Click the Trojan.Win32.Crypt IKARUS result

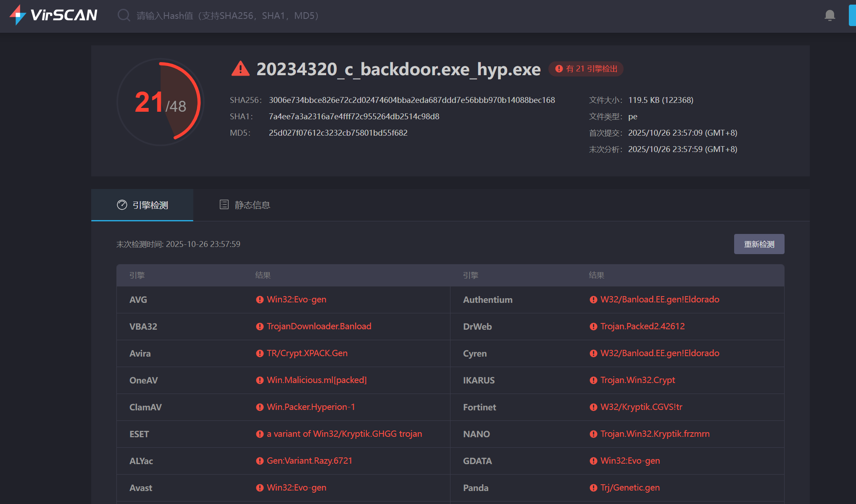(x=637, y=380)
